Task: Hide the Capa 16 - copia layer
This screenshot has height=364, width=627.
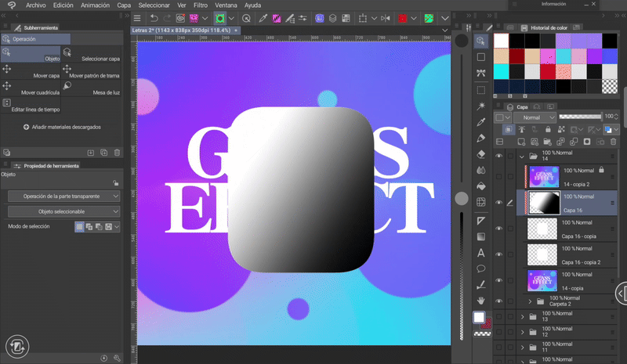Action: (x=499, y=229)
